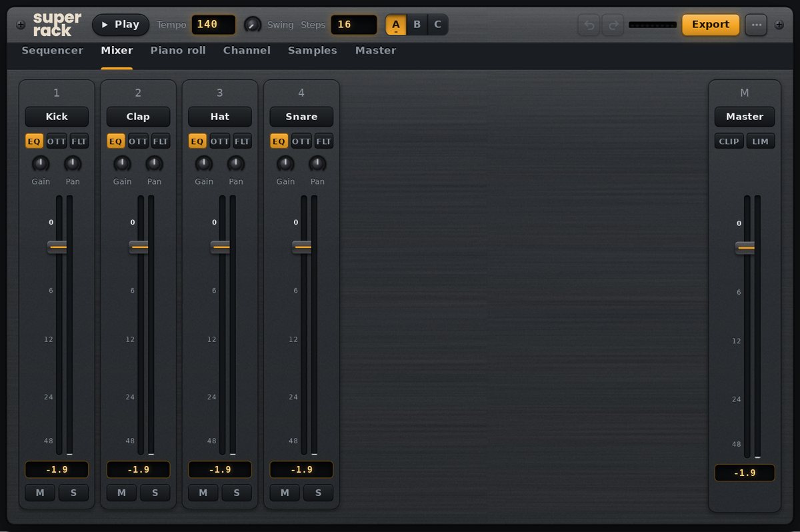Click the Kick channel Pan knob

73,163
